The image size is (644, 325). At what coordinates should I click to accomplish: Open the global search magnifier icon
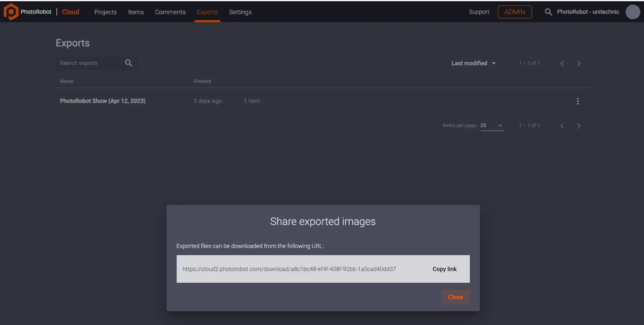[x=548, y=12]
